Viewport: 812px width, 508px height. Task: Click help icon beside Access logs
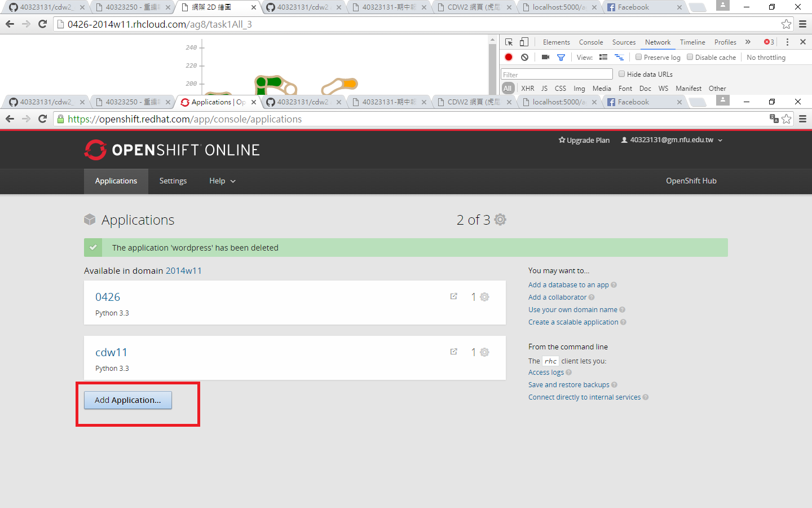[569, 373]
